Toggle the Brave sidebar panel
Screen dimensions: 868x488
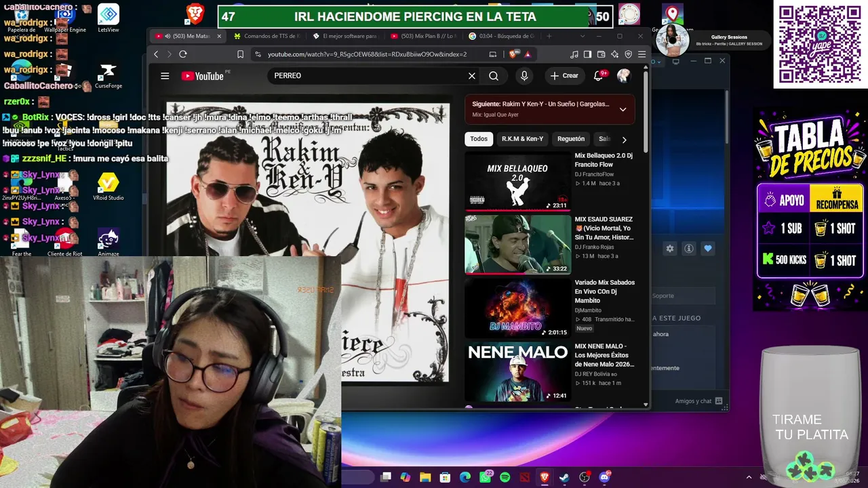(x=588, y=54)
